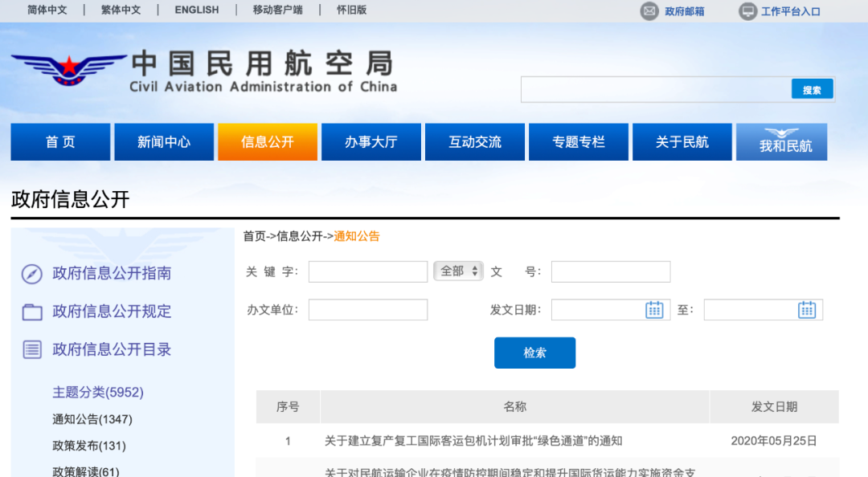868x477 pixels.
Task: Focus the 办文单位 input field
Action: pyautogui.click(x=368, y=310)
